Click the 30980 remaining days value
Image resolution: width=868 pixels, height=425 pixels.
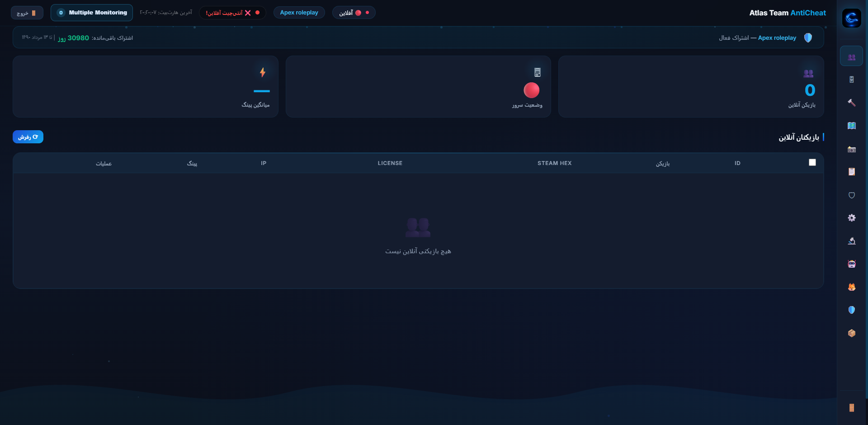pos(78,38)
